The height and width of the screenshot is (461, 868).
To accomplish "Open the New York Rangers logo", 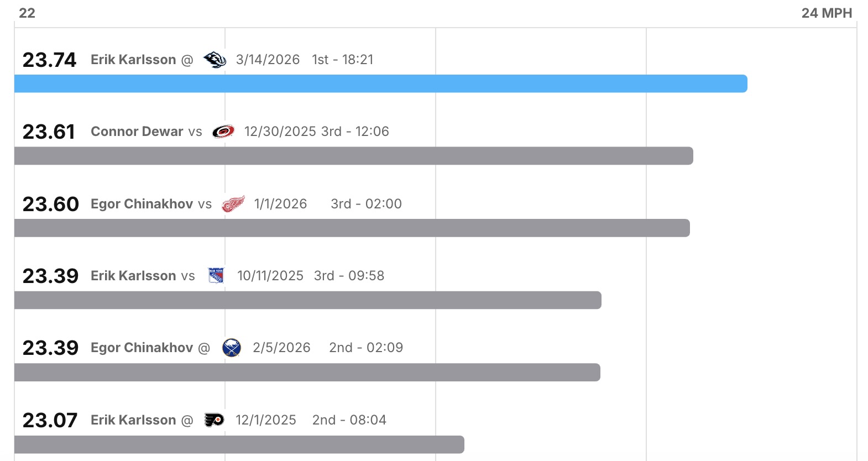I will pos(216,275).
